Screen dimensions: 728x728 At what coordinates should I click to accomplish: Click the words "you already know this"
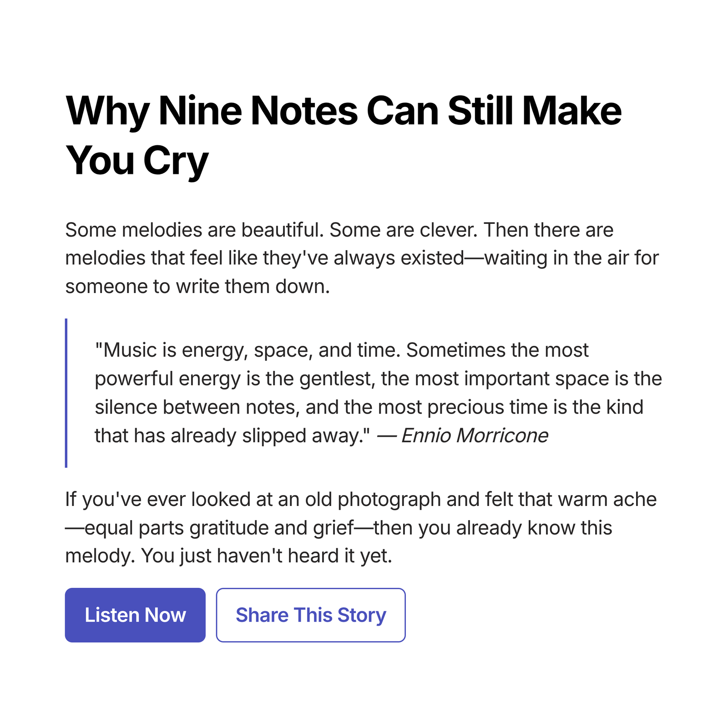[515, 528]
